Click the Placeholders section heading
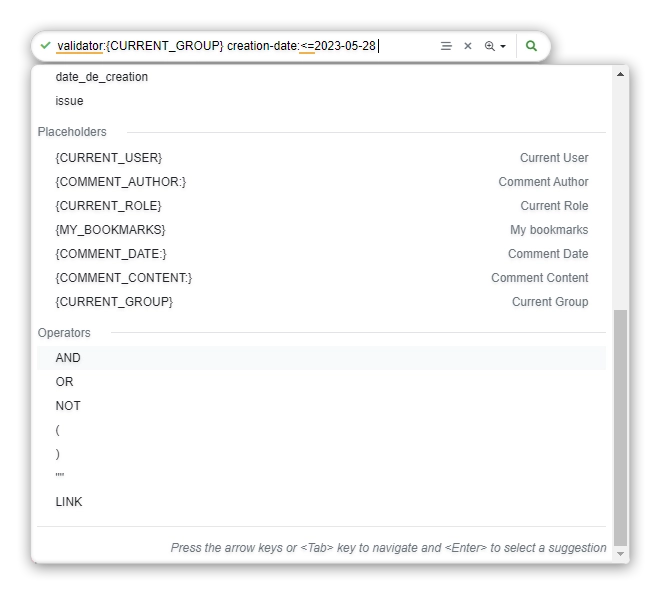Image resolution: width=660 pixels, height=594 pixels. pos(72,132)
